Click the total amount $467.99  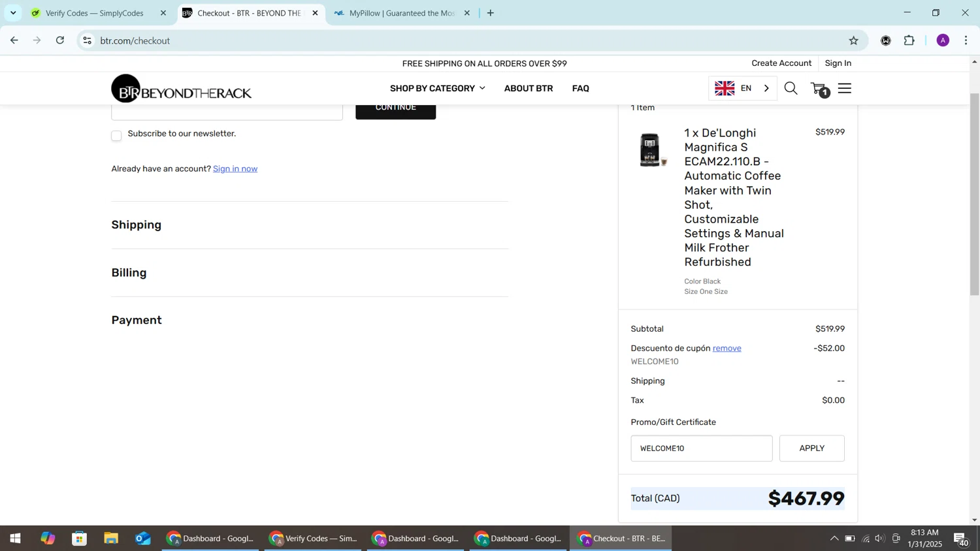coord(806,499)
